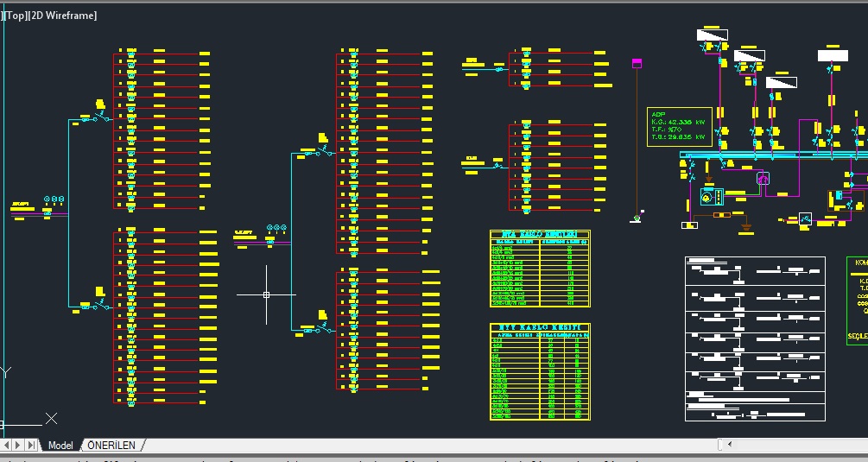
Task: Select the NYY KABLO KESİTİ table
Action: pyautogui.click(x=540, y=373)
